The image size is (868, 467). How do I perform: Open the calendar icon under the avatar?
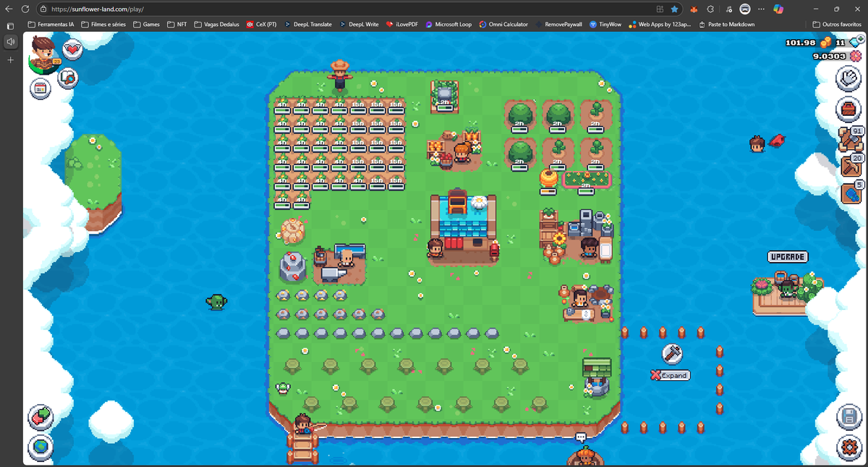point(41,88)
